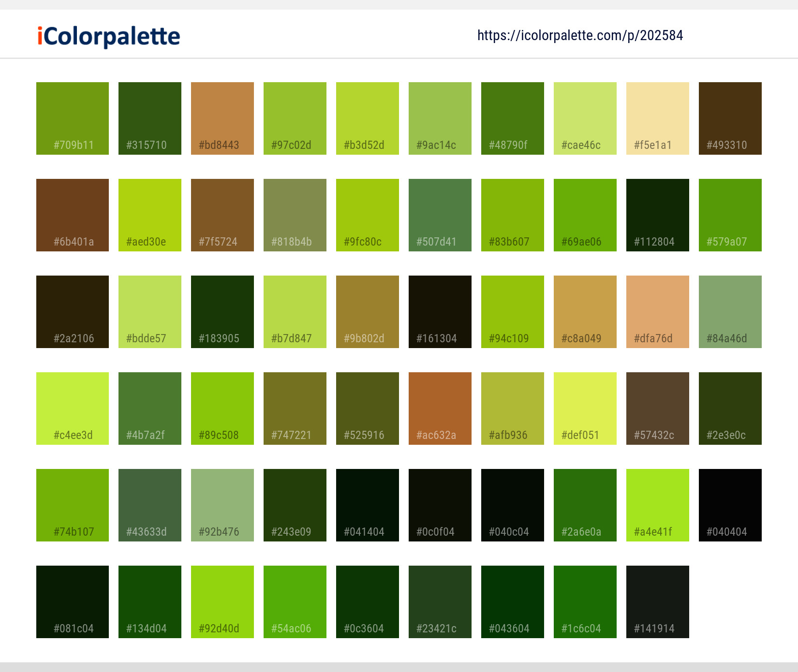
Task: Choose the #a4e41f swatch
Action: (658, 505)
